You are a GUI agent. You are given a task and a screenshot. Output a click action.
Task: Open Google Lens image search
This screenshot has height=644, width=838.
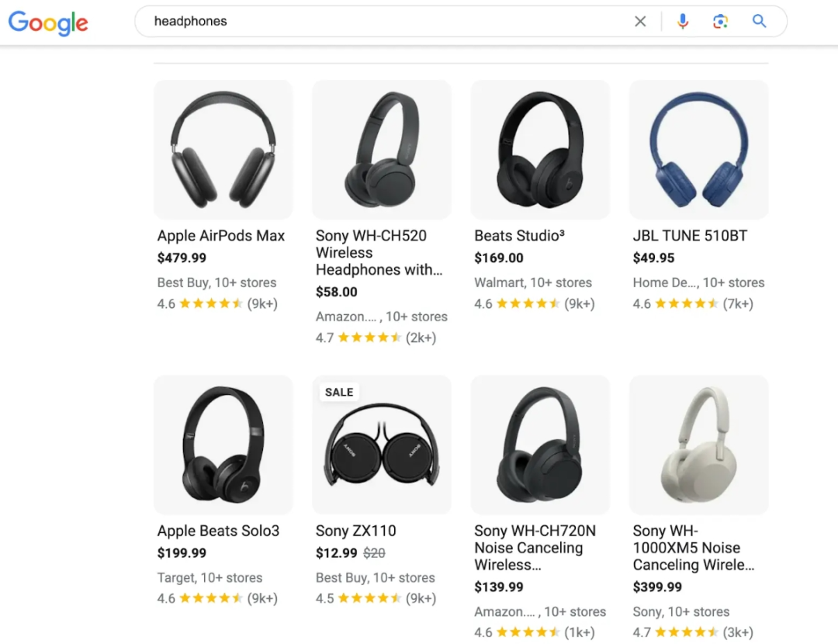tap(721, 21)
